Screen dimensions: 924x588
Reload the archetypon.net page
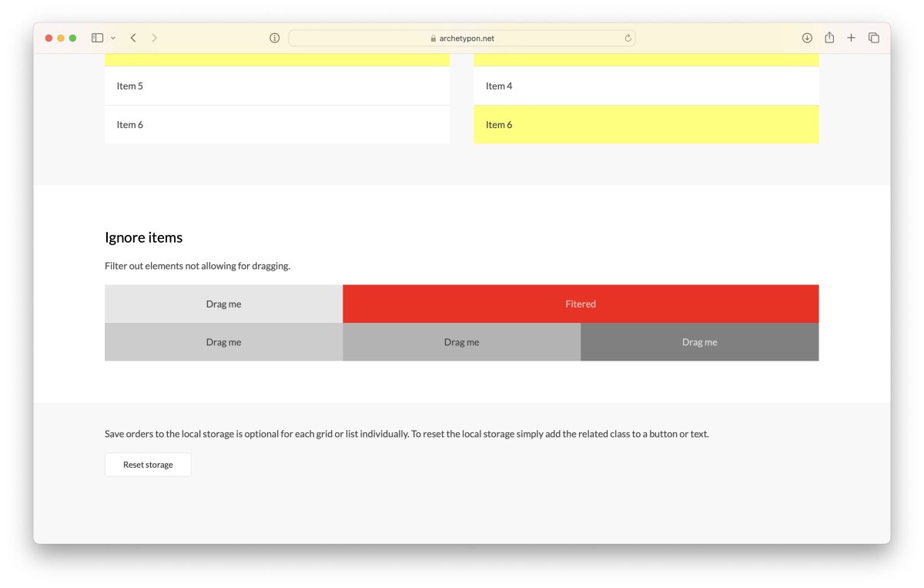628,38
